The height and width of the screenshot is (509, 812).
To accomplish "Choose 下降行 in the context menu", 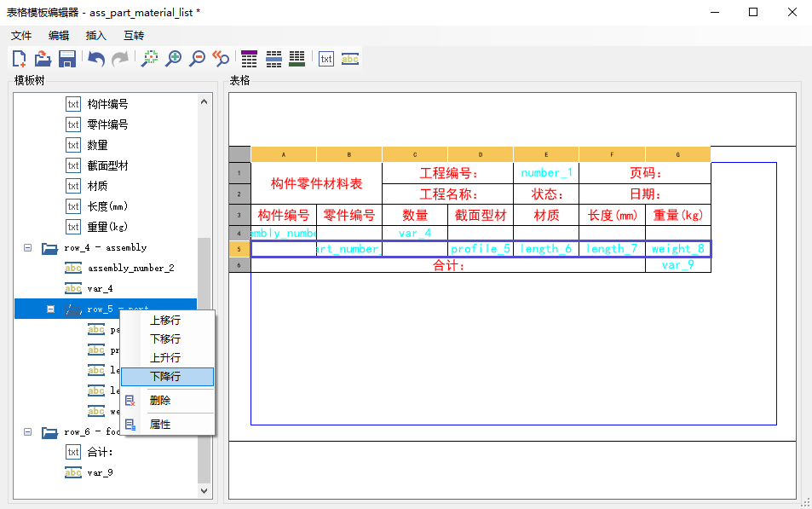I will click(x=167, y=376).
